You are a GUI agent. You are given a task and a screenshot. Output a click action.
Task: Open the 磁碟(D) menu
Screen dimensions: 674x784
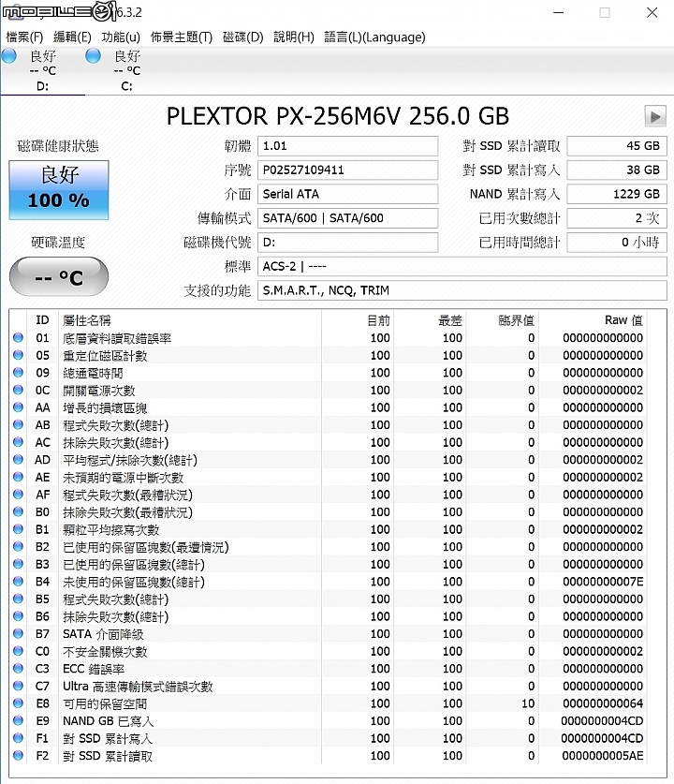coord(242,37)
